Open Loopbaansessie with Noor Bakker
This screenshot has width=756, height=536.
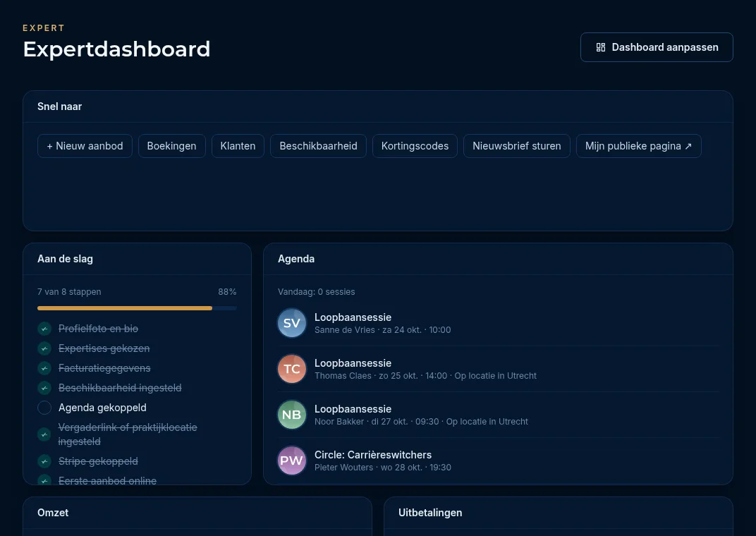(353, 409)
